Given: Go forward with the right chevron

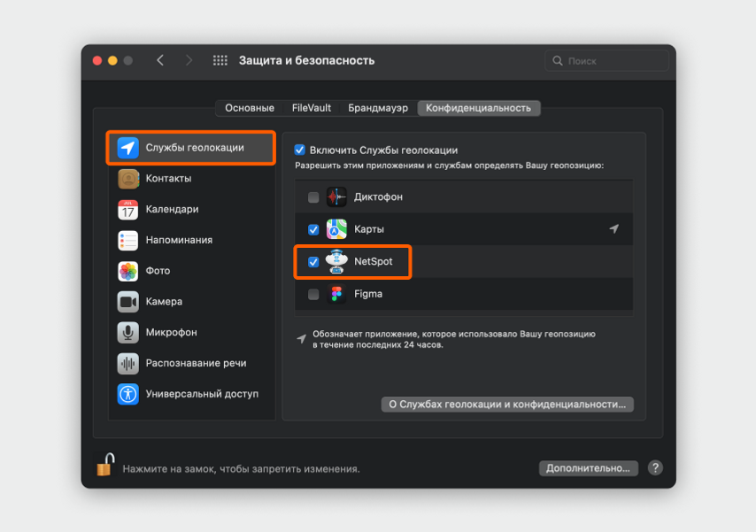Looking at the screenshot, I should (x=189, y=60).
